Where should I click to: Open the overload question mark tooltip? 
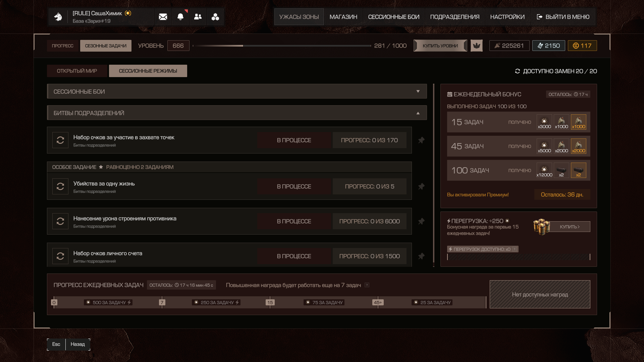click(515, 249)
